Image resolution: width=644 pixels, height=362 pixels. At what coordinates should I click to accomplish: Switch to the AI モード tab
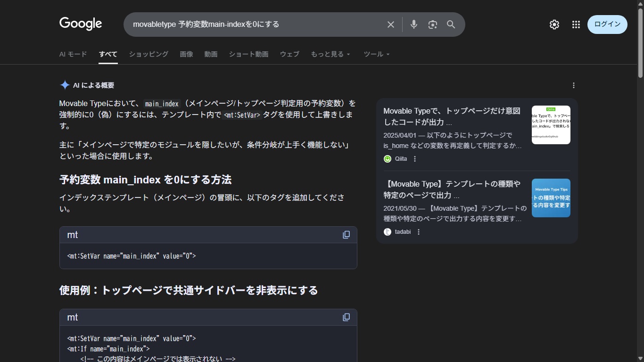(x=73, y=54)
